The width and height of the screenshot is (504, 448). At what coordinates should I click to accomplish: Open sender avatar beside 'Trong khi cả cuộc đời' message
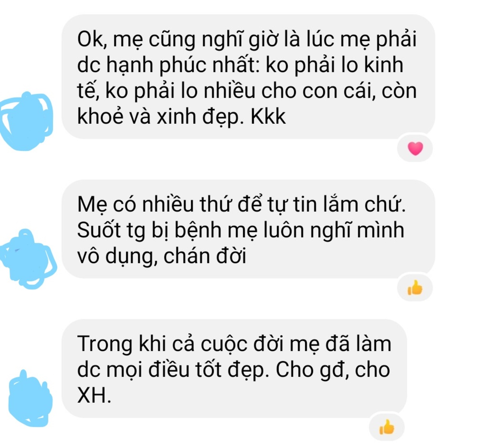coord(30,398)
